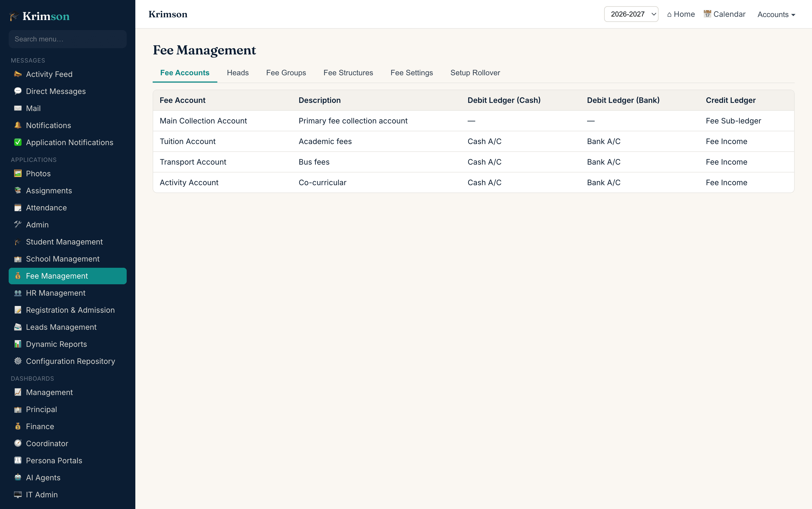Open the Fee Structures tab
Image resolution: width=812 pixels, height=509 pixels.
[x=348, y=73]
